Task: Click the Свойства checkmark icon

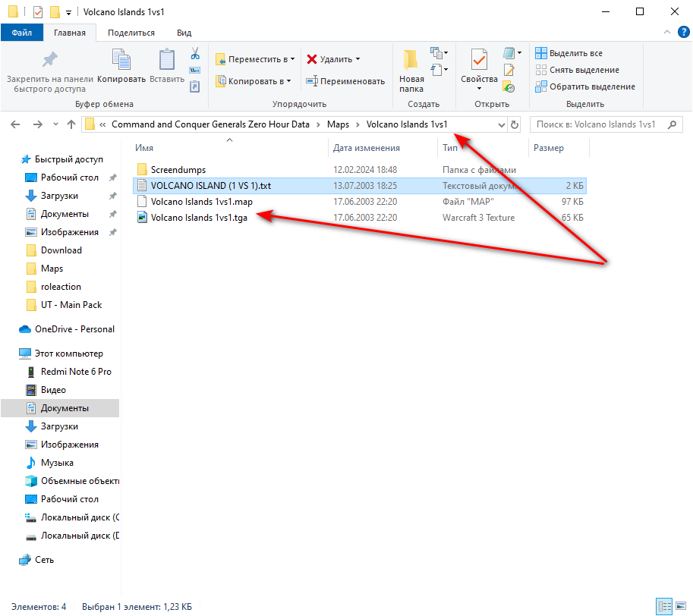Action: [479, 60]
